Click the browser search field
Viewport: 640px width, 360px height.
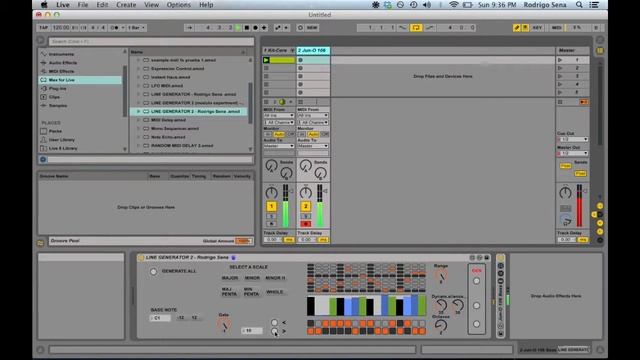151,41
